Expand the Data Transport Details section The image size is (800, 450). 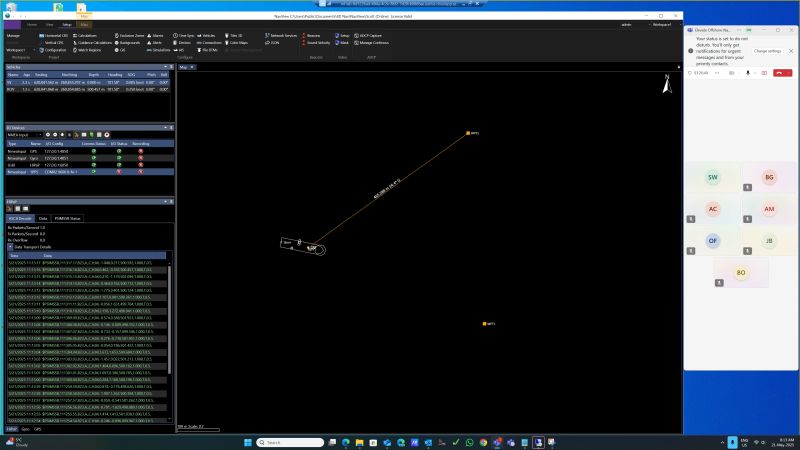click(x=10, y=245)
